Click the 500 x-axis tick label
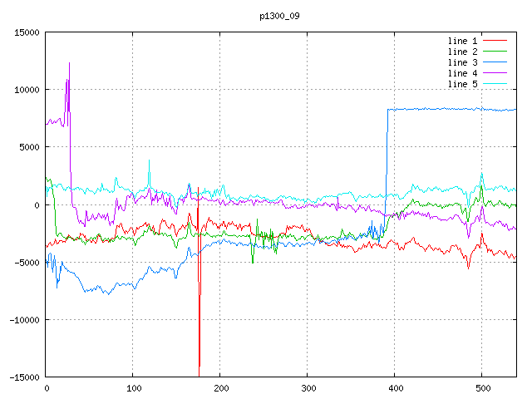532x399 pixels. point(482,388)
